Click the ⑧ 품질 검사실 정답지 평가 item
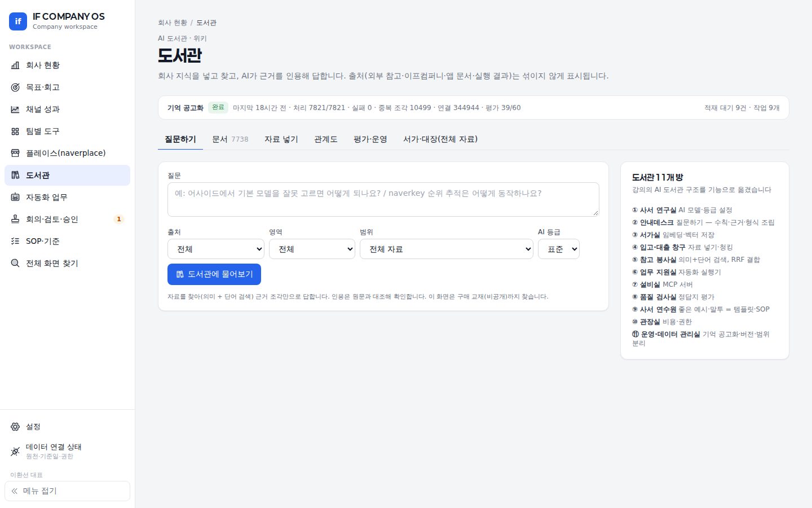 pyautogui.click(x=673, y=297)
